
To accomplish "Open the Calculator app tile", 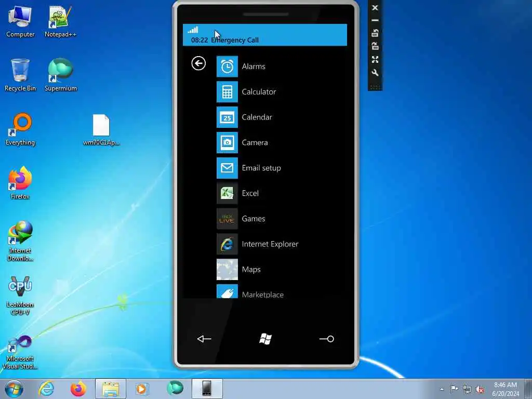I will (x=227, y=91).
